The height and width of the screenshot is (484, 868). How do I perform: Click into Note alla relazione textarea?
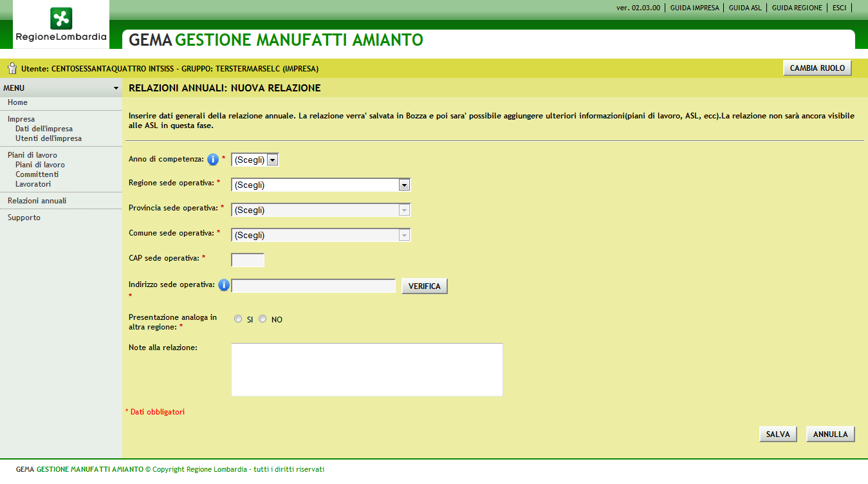[x=367, y=369]
